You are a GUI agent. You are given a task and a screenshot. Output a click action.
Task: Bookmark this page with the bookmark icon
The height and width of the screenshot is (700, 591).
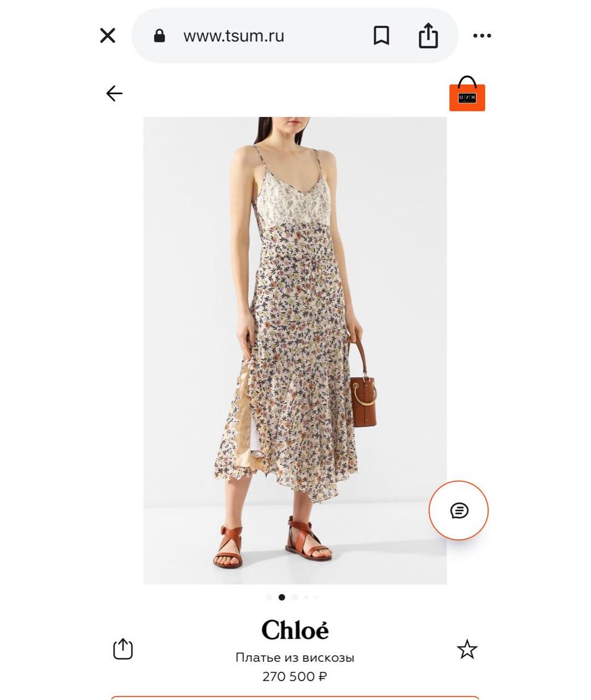point(381,36)
